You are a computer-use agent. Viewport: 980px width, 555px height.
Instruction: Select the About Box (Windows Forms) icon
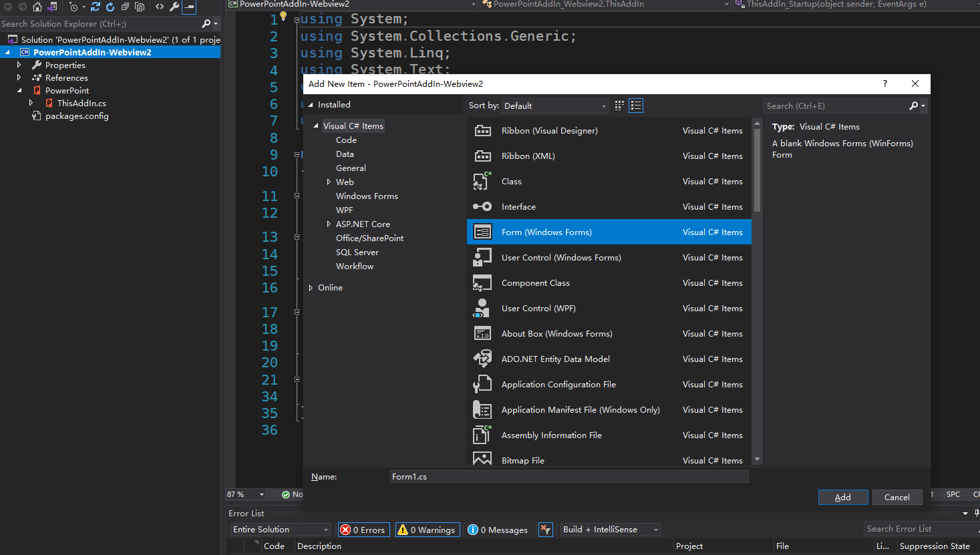coord(482,334)
